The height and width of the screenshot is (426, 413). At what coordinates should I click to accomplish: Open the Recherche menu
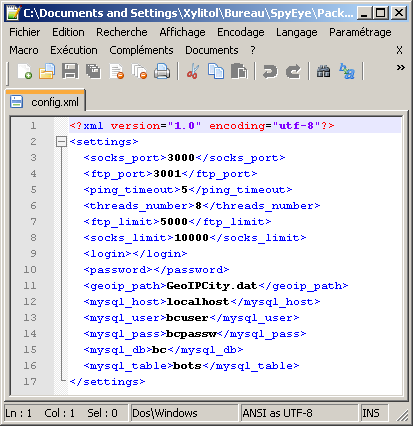(122, 32)
